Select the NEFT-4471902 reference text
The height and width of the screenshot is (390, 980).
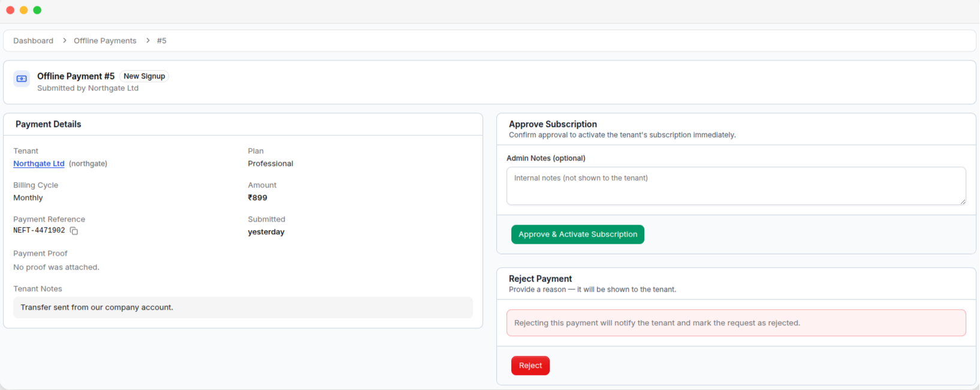coord(39,231)
